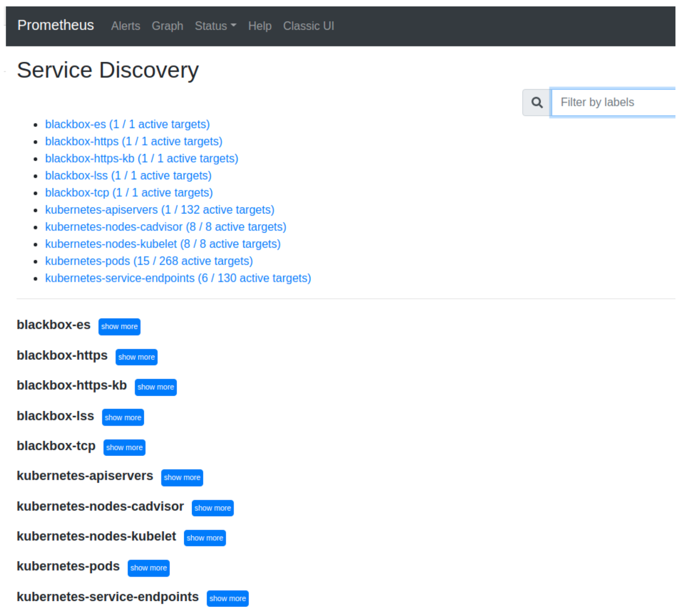Show more for blackbox-https-kb
The width and height of the screenshot is (680, 616).
[156, 387]
